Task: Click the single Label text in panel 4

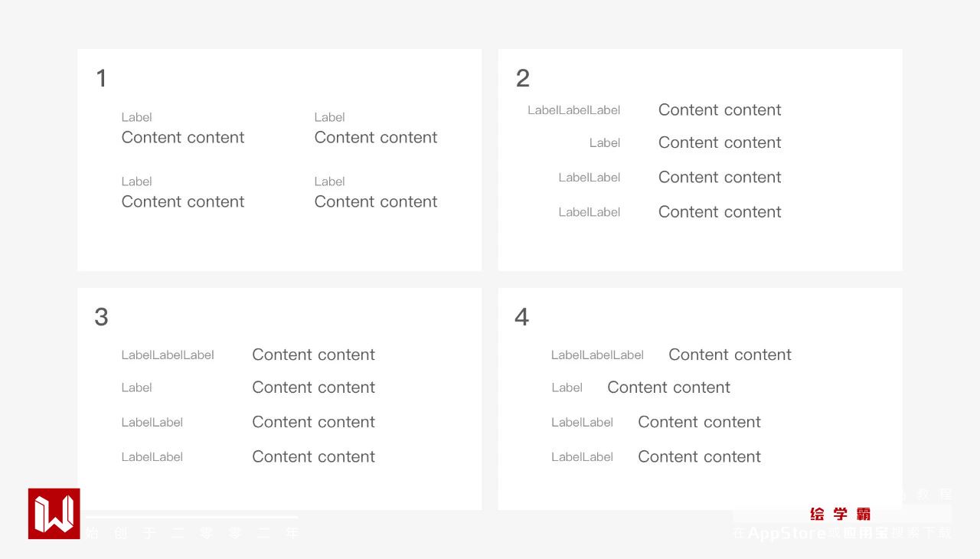Action: tap(567, 387)
